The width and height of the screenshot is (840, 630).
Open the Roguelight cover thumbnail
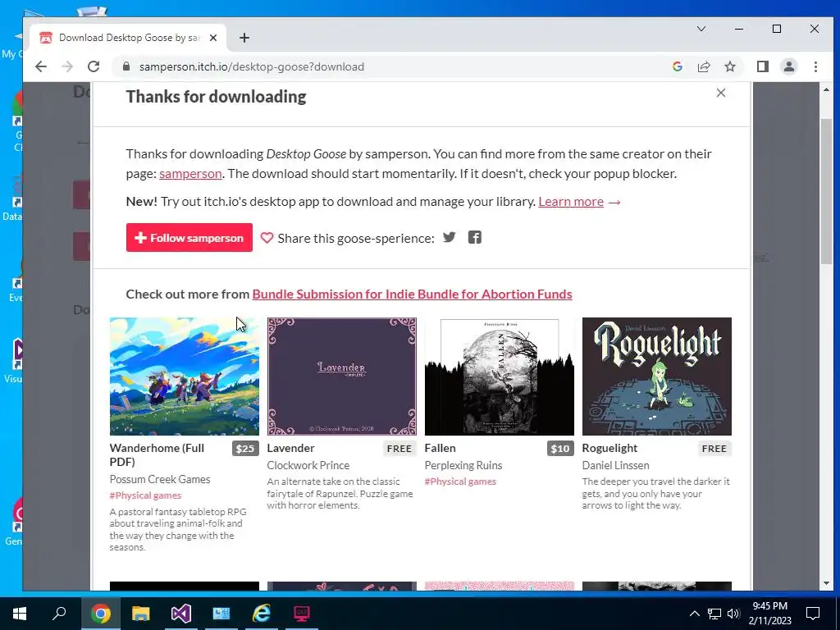pyautogui.click(x=657, y=376)
